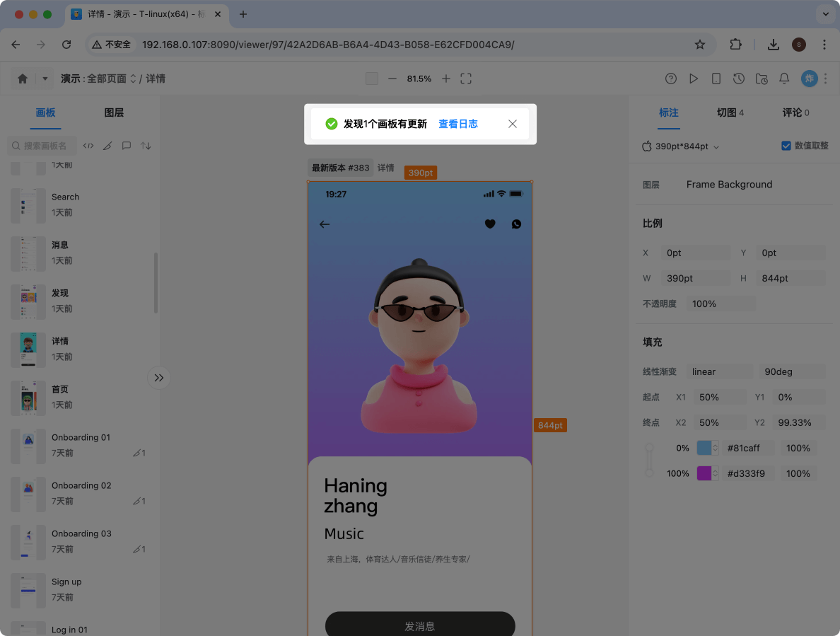Click the W 390pt value
This screenshot has width=840, height=636.
coord(695,278)
